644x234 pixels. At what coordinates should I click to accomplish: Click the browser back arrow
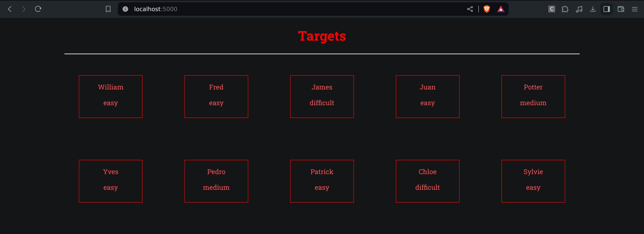click(10, 9)
